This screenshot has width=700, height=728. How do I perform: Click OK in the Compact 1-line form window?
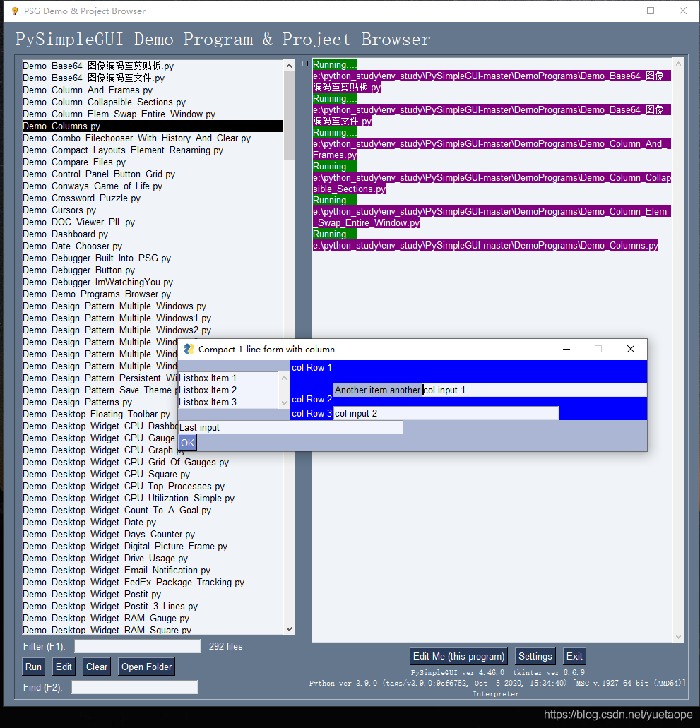point(188,443)
